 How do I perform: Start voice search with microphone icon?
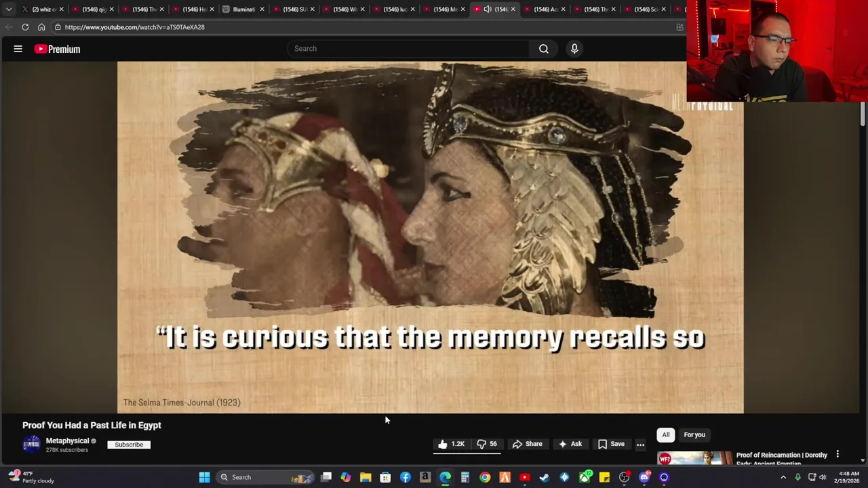click(574, 49)
